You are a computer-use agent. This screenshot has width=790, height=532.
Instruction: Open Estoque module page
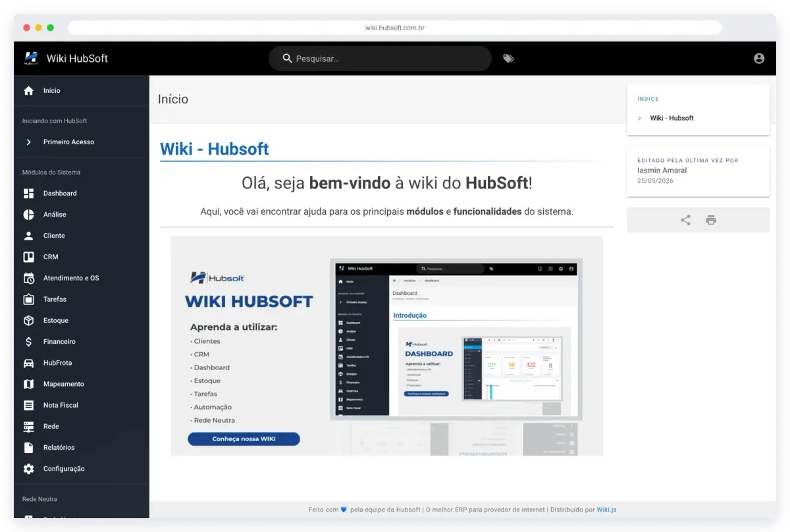pos(82,321)
